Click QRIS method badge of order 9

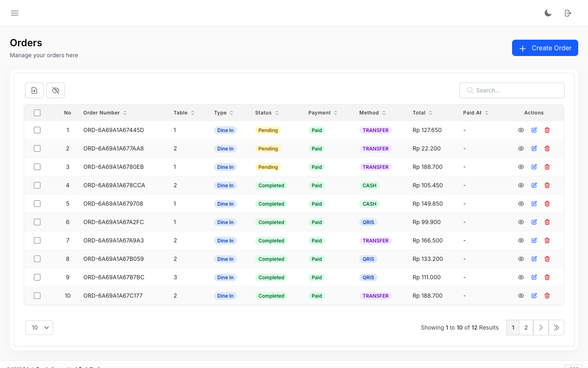click(368, 277)
